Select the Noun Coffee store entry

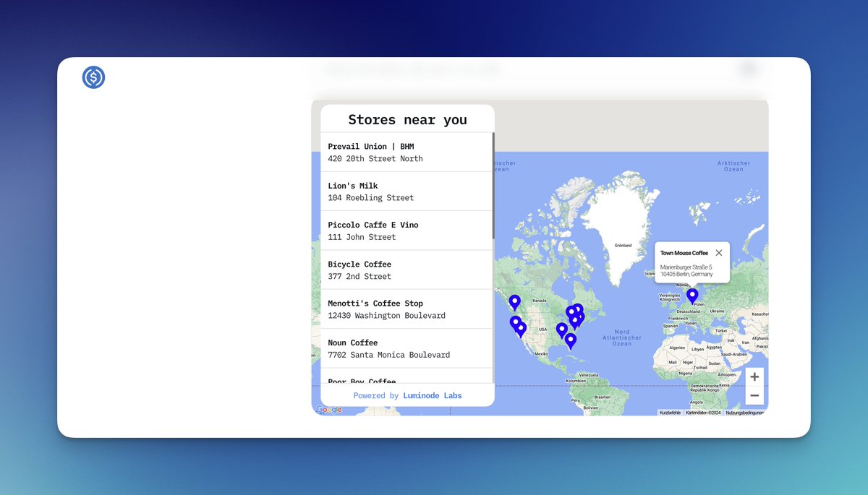point(407,348)
